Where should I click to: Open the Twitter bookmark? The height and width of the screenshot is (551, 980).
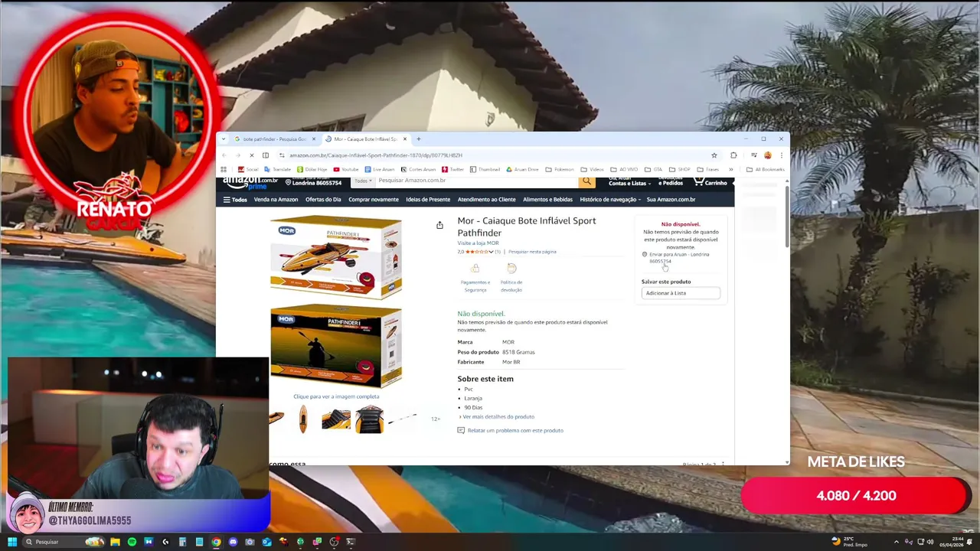click(x=453, y=169)
